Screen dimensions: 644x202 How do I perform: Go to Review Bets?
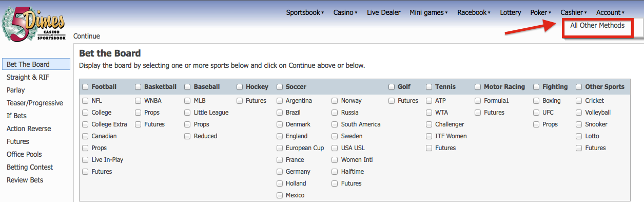pos(25,180)
